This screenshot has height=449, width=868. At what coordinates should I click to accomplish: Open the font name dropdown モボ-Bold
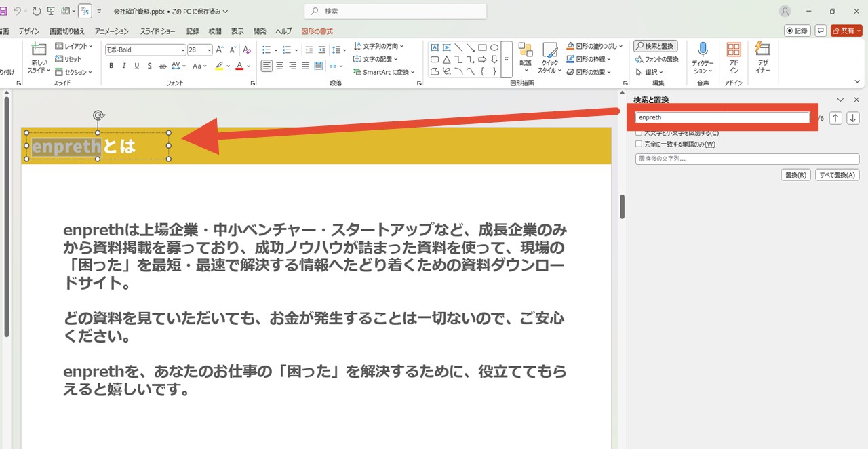click(x=183, y=50)
